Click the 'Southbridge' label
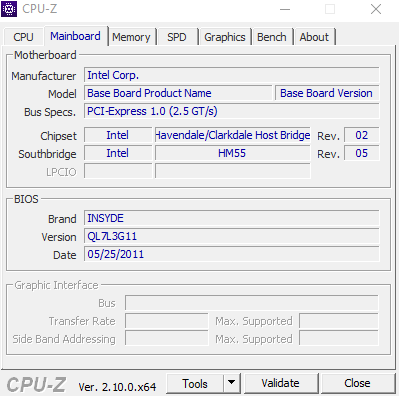This screenshot has height=396, width=399. point(47,154)
